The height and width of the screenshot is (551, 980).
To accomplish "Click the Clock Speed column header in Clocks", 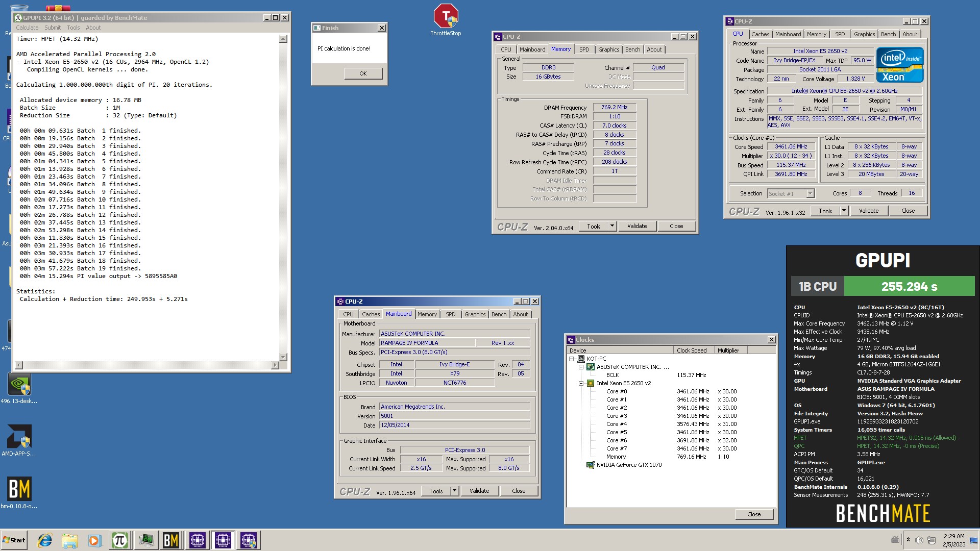I will 694,350.
